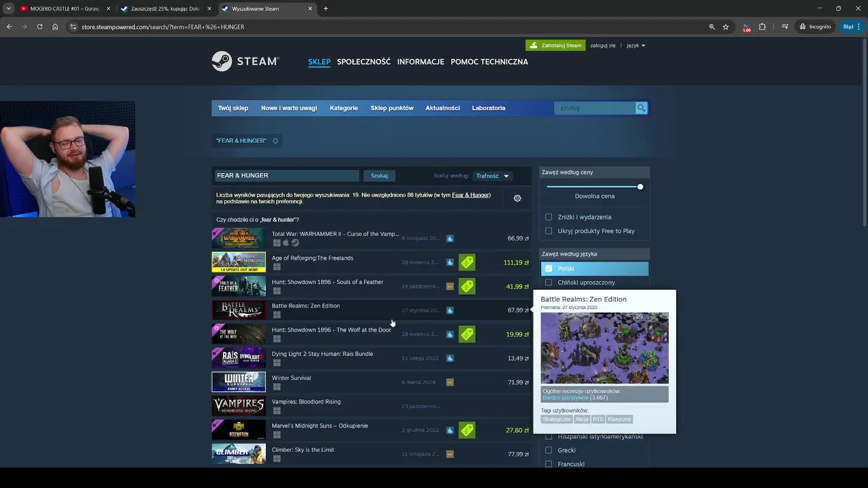Click the Battle Realms screenshot in the hover popup
The image size is (868, 488).
pos(604,348)
